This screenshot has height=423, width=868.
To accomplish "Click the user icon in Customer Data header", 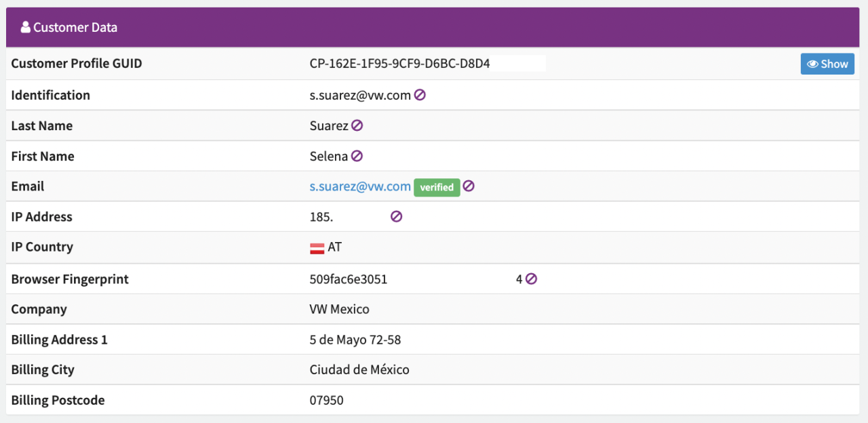I will click(x=26, y=27).
